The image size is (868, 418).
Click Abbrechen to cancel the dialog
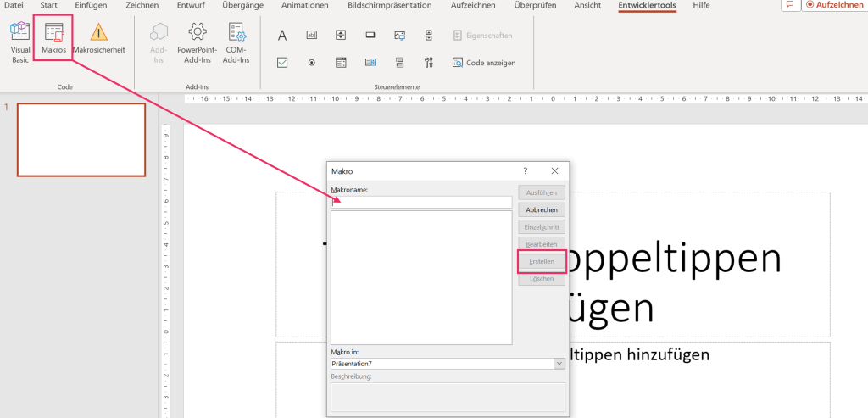tap(542, 209)
